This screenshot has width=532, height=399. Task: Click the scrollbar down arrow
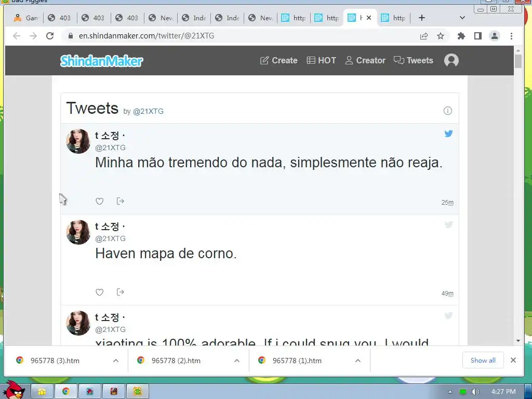(x=518, y=341)
